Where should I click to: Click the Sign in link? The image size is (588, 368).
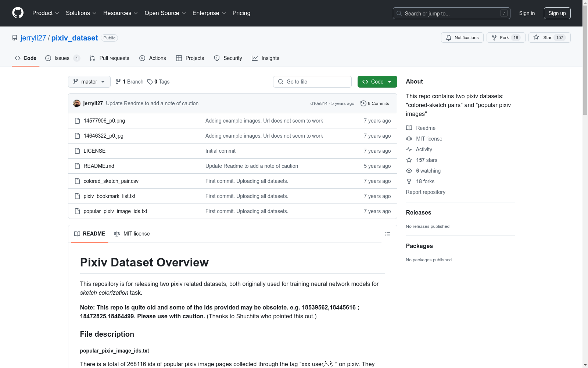pyautogui.click(x=527, y=13)
